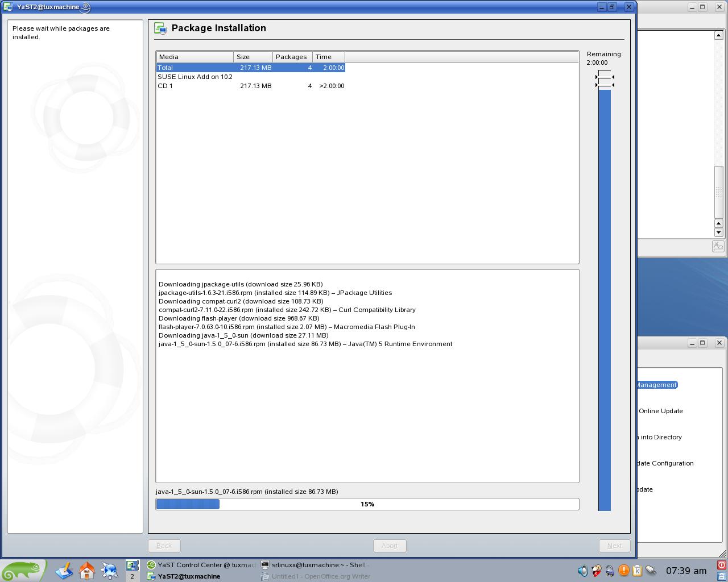Click the Next button
The height and width of the screenshot is (582, 728).
614,546
